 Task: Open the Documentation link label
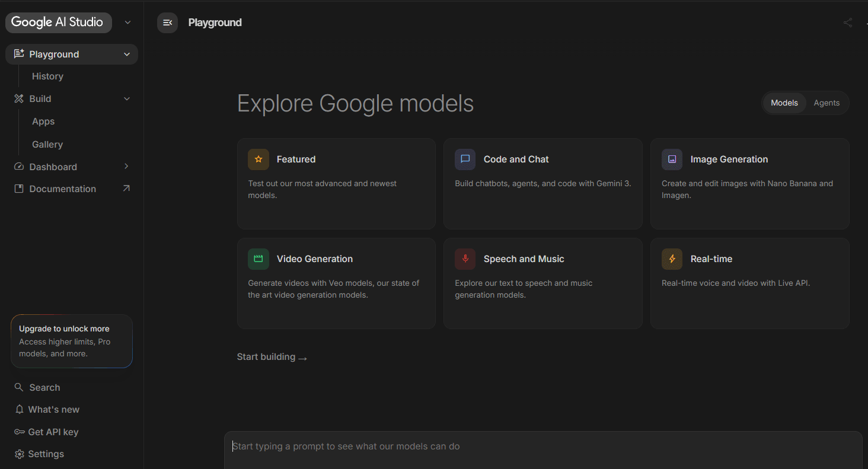coord(63,189)
